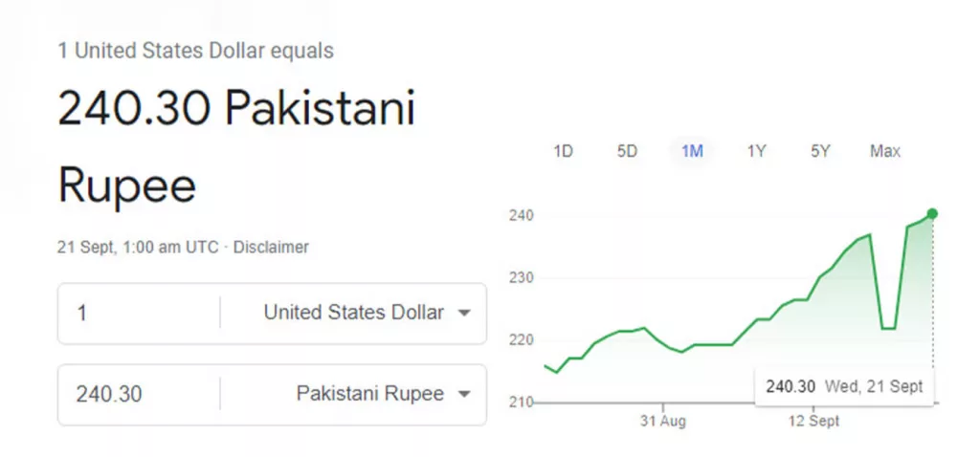Image resolution: width=980 pixels, height=457 pixels.
Task: Open the Disclaimer link
Action: coord(271,248)
